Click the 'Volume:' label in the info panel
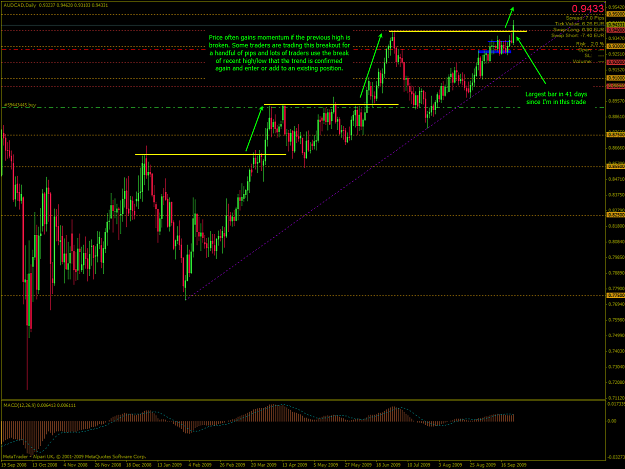This screenshot has height=469, width=625. click(582, 61)
